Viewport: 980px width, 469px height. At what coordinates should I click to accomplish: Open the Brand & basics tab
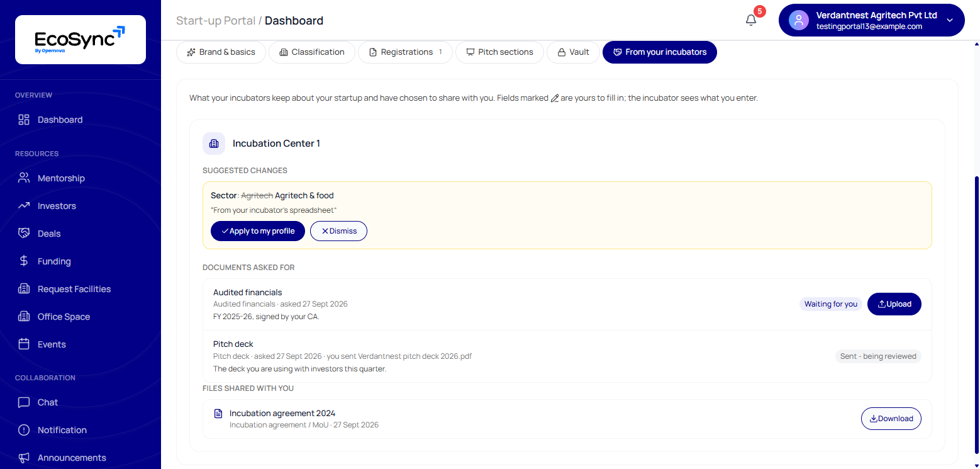pos(221,52)
